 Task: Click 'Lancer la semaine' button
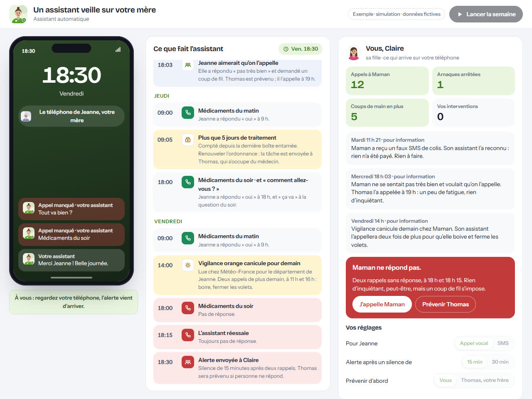point(486,14)
